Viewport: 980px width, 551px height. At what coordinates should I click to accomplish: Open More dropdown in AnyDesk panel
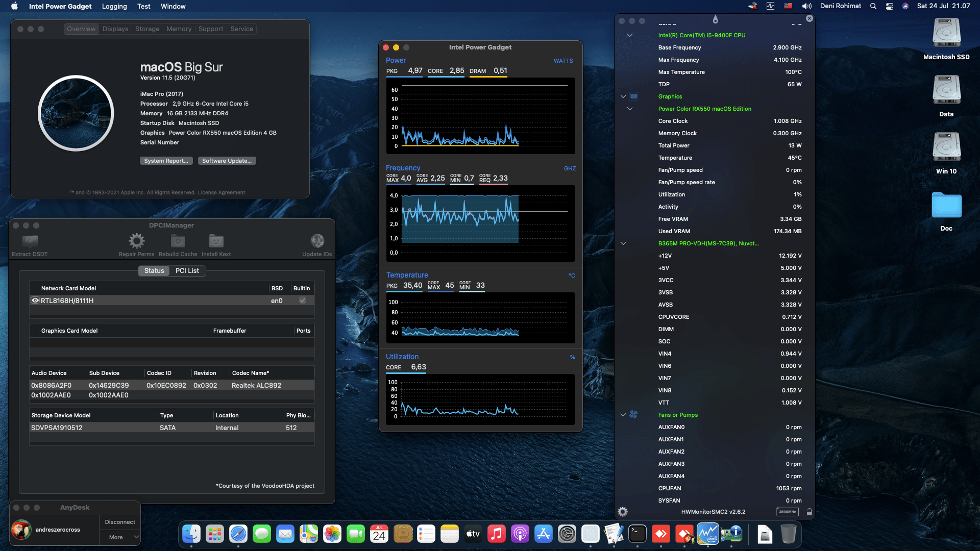[x=120, y=537]
